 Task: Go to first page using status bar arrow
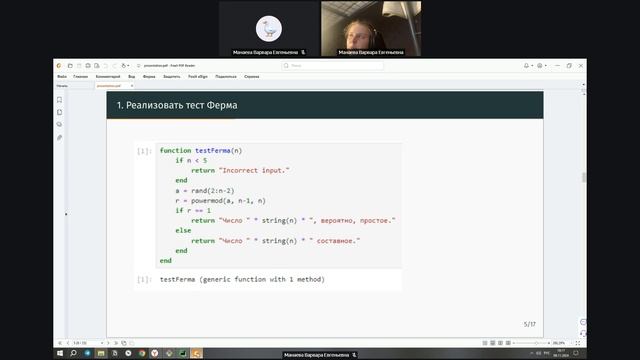click(x=60, y=343)
